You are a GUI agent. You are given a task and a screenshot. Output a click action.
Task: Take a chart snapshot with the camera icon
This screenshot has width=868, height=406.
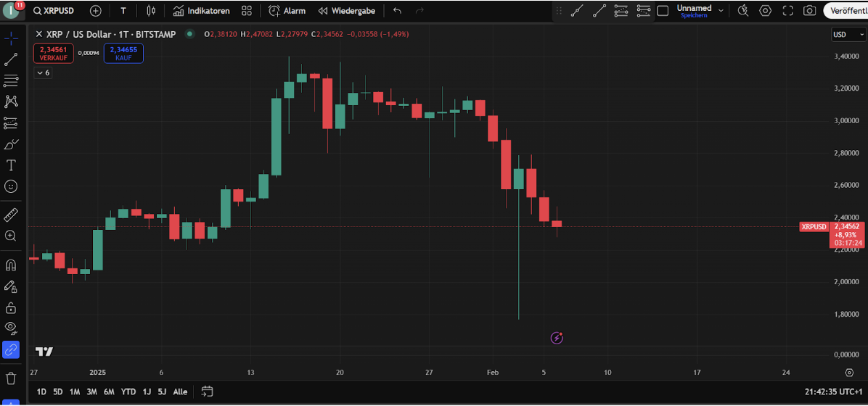coord(809,11)
